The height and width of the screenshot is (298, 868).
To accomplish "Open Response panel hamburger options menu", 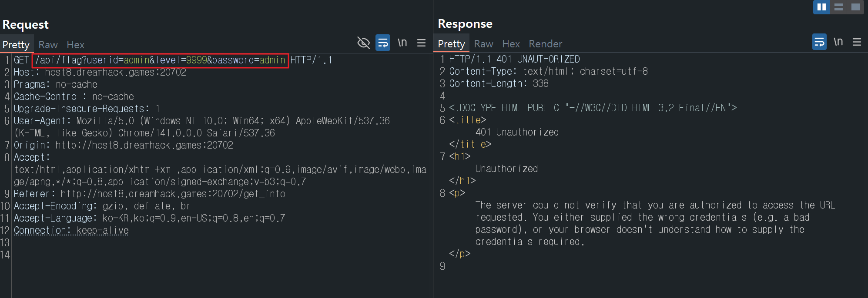I will tap(857, 42).
